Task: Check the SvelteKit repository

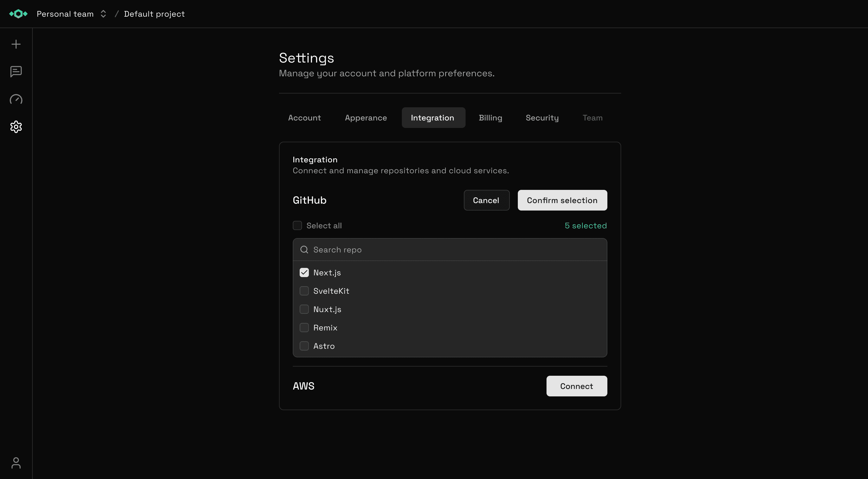Action: pyautogui.click(x=304, y=291)
